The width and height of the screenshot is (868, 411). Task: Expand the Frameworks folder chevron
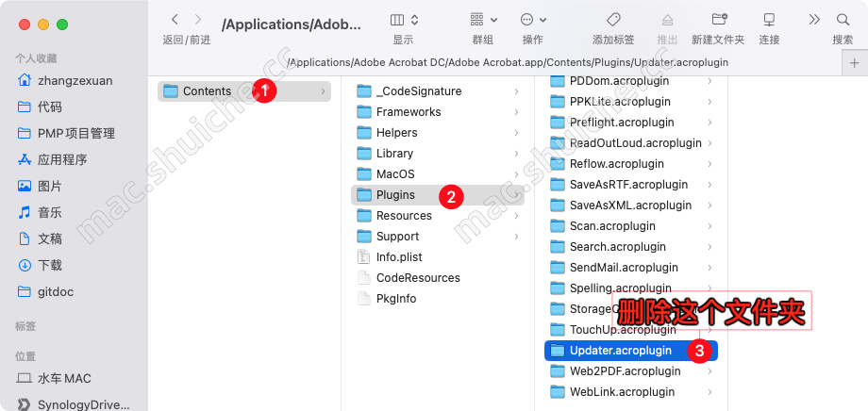516,112
